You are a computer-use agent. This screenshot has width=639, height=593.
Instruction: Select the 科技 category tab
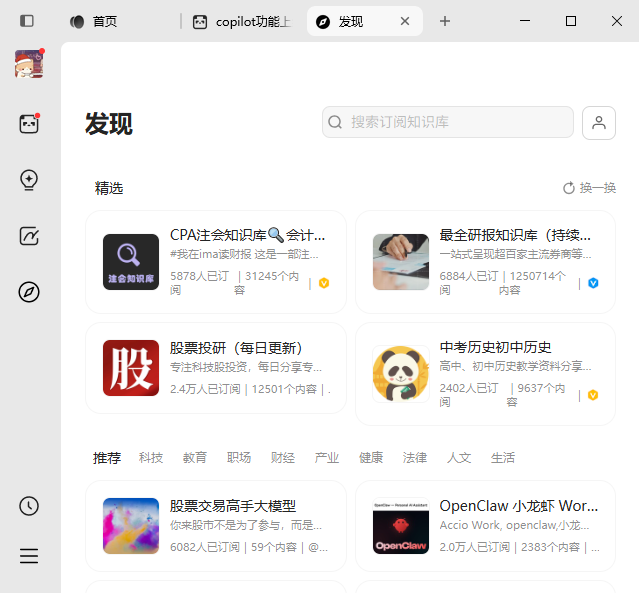(x=151, y=458)
